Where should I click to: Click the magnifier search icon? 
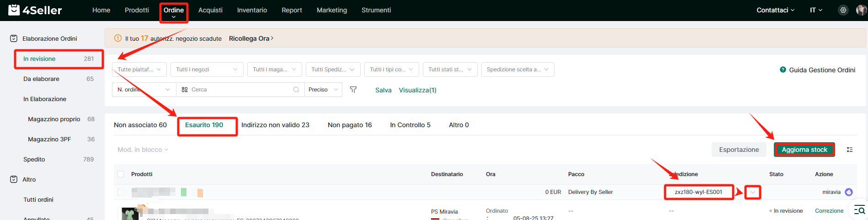pos(296,90)
